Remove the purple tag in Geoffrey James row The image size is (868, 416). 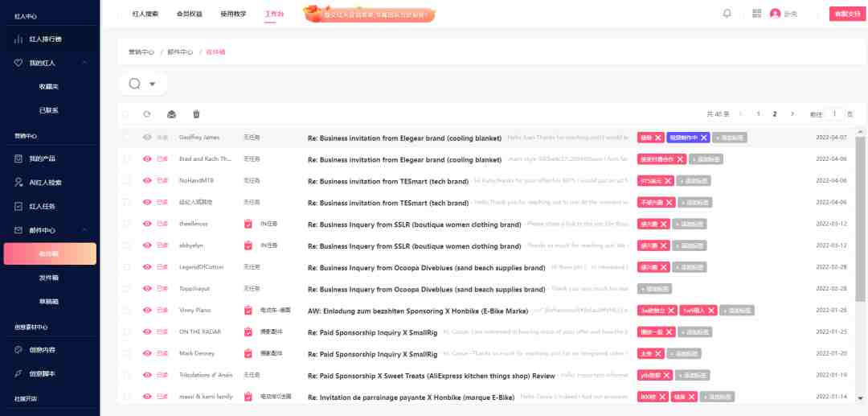pyautogui.click(x=703, y=138)
